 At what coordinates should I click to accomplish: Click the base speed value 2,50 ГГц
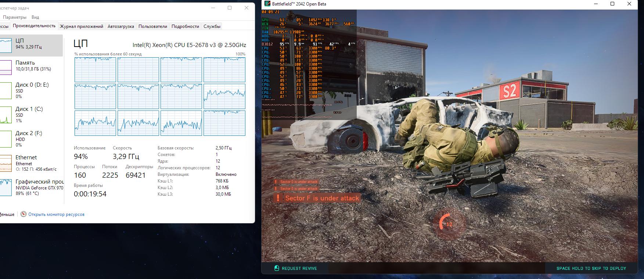point(223,148)
